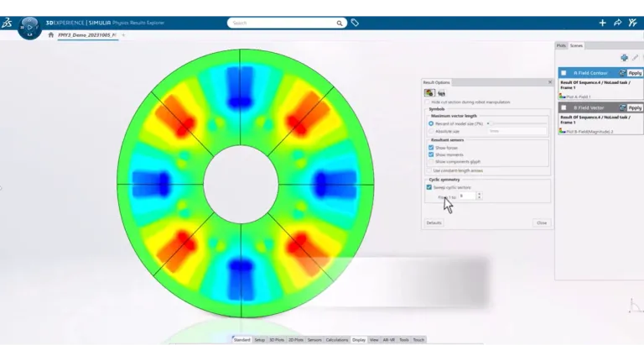This screenshot has height=361, width=644.
Task: Click the pencil edit icon in Scenes panel
Action: [x=636, y=58]
